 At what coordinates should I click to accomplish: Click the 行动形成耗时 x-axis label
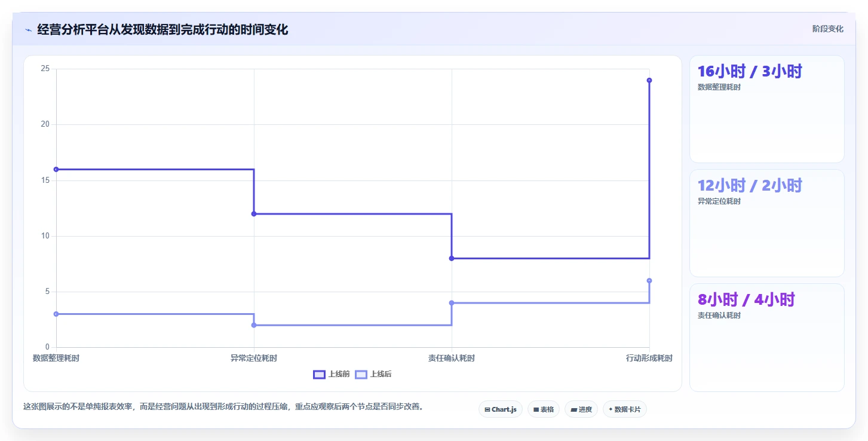coord(649,358)
